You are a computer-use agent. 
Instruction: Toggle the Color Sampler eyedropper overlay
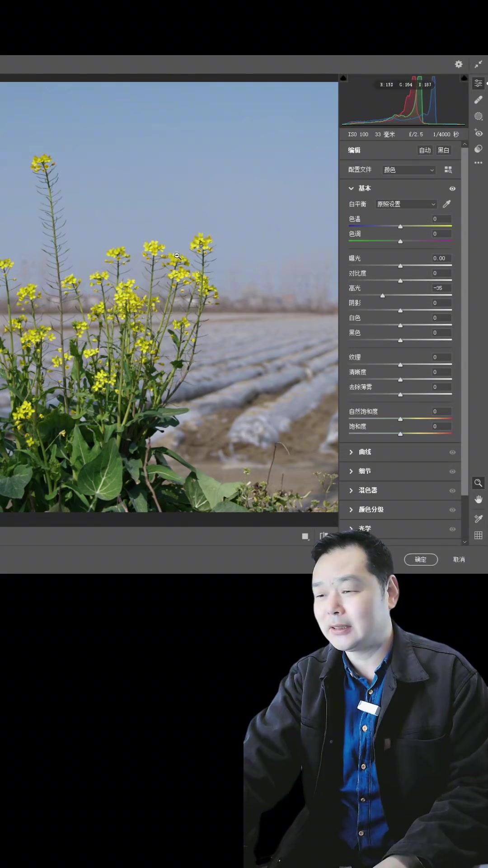click(478, 519)
